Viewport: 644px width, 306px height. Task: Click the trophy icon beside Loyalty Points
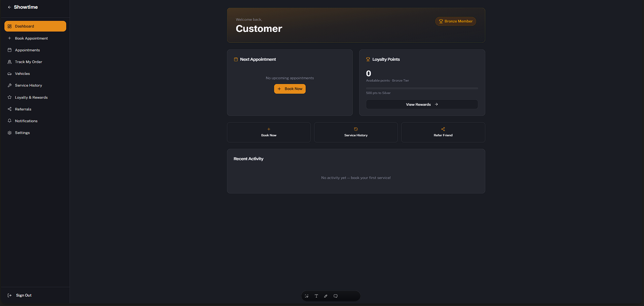coord(368,59)
